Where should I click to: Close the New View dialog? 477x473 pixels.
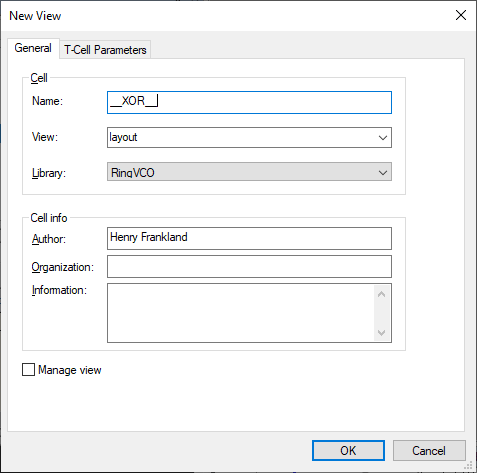461,15
